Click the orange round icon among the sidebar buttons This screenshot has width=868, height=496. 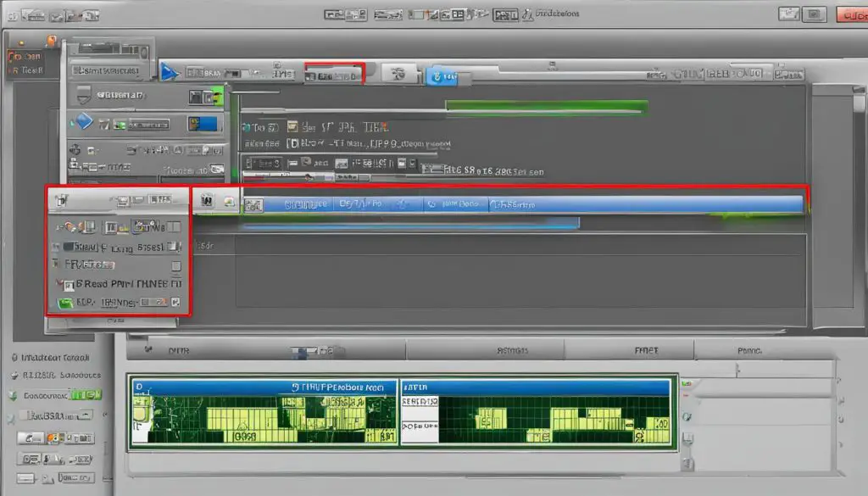[54, 438]
